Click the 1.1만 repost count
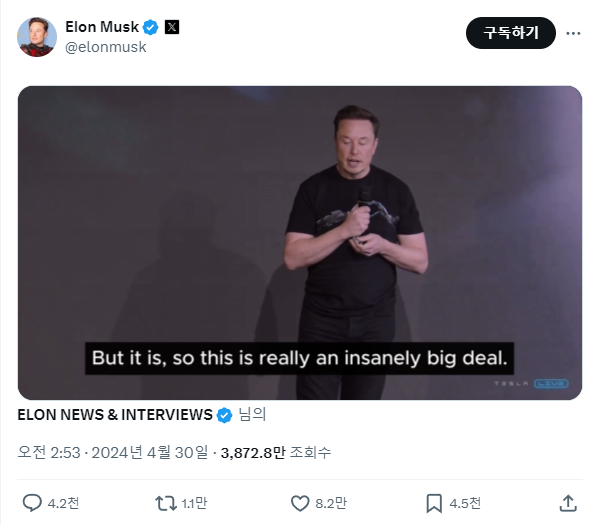 195,503
